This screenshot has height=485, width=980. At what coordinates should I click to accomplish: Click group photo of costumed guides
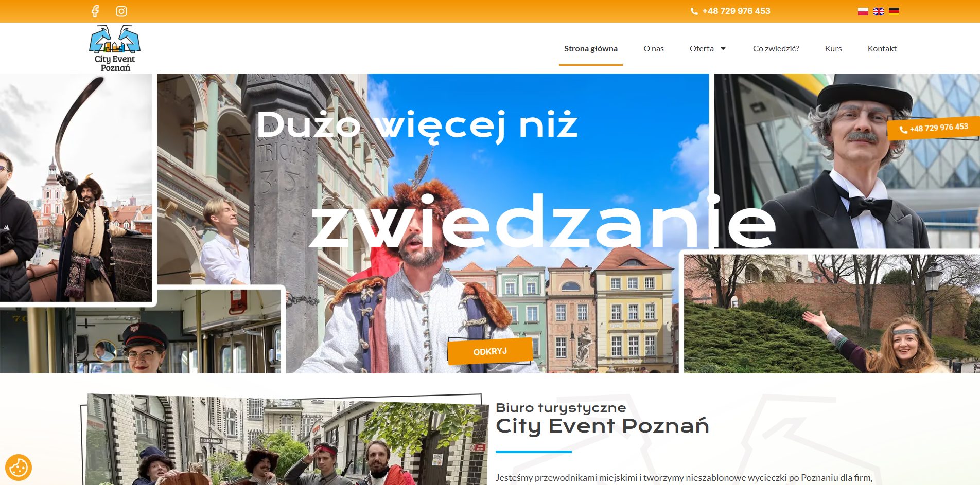pyautogui.click(x=286, y=440)
